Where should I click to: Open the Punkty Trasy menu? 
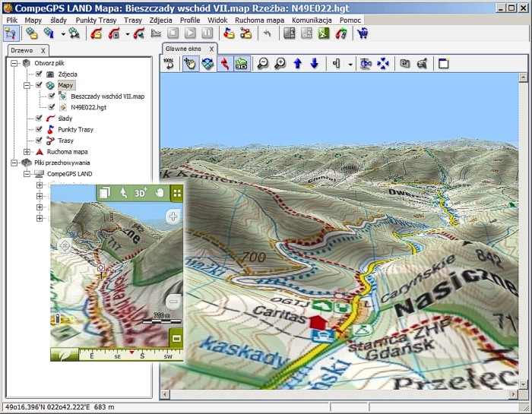click(x=96, y=21)
